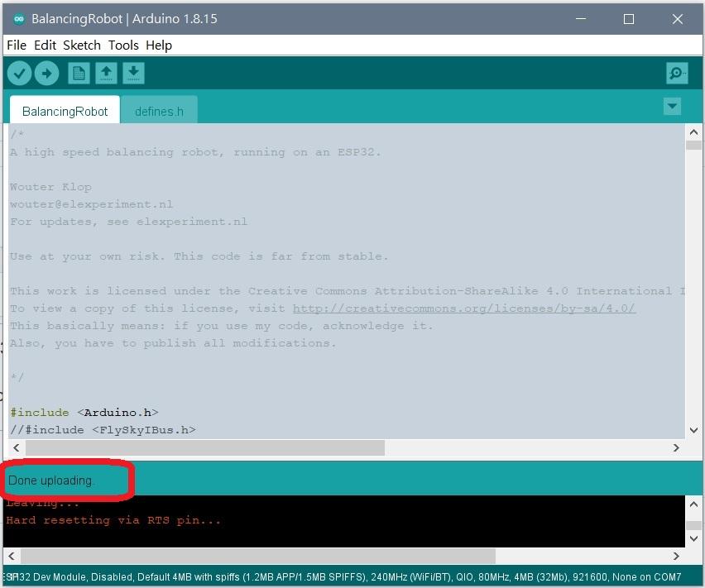Open the Tools menu
This screenshot has height=588, width=705.
tap(123, 45)
